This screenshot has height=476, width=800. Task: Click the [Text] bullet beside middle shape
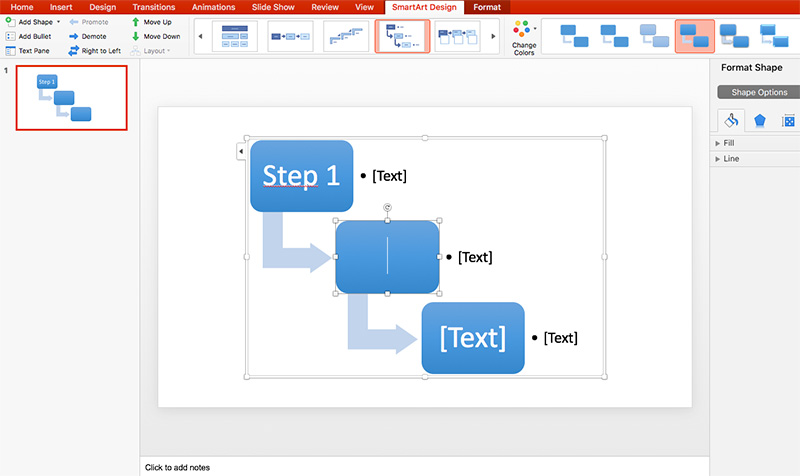[x=475, y=257]
